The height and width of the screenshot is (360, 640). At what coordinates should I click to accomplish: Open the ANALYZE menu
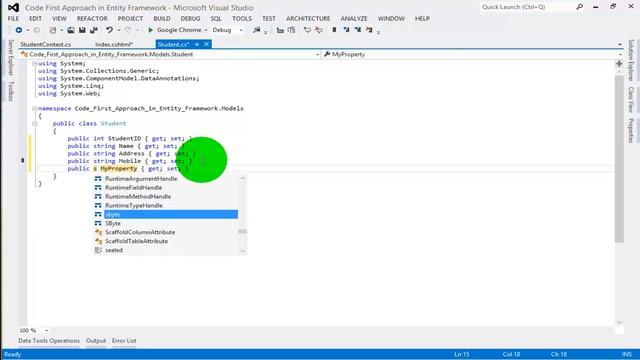(354, 19)
